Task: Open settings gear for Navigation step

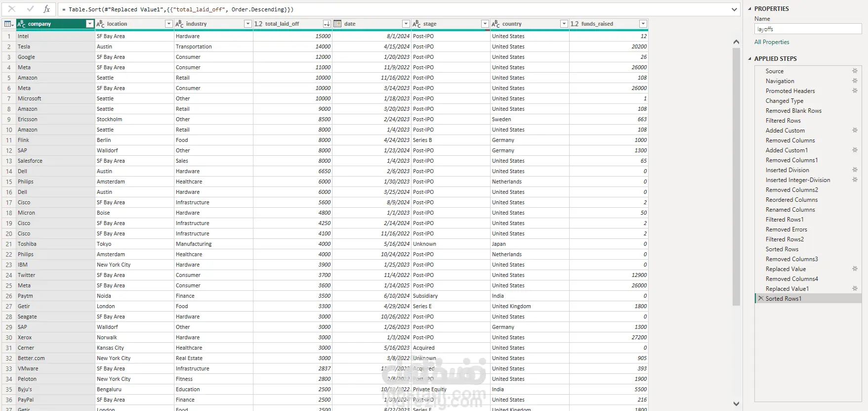Action: [855, 81]
